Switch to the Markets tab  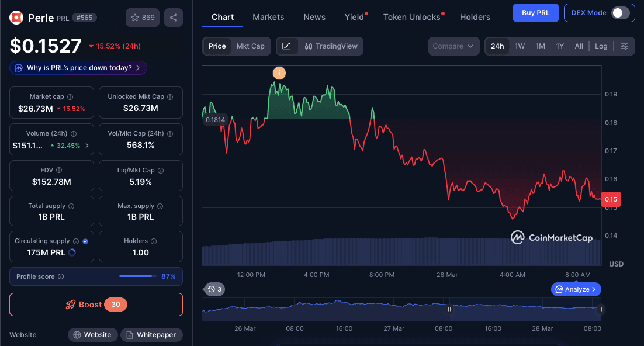(268, 17)
